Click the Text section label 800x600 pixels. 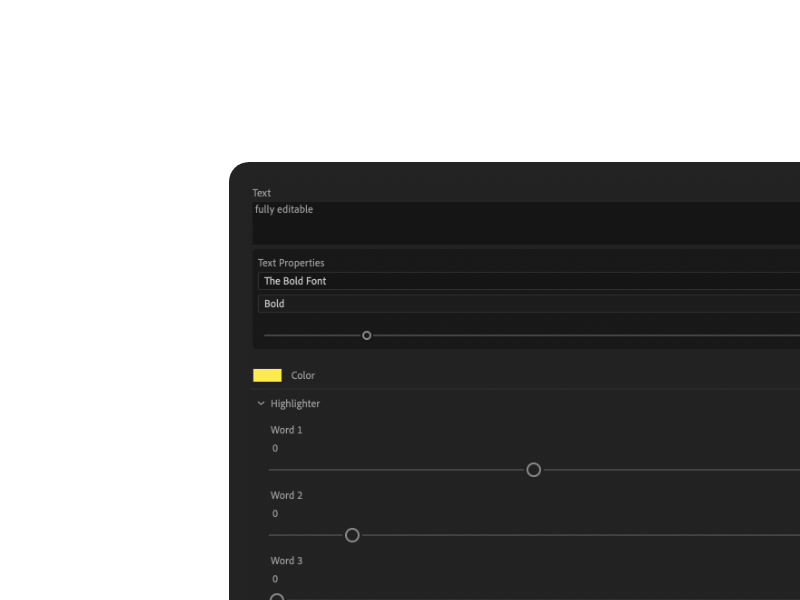coord(262,192)
